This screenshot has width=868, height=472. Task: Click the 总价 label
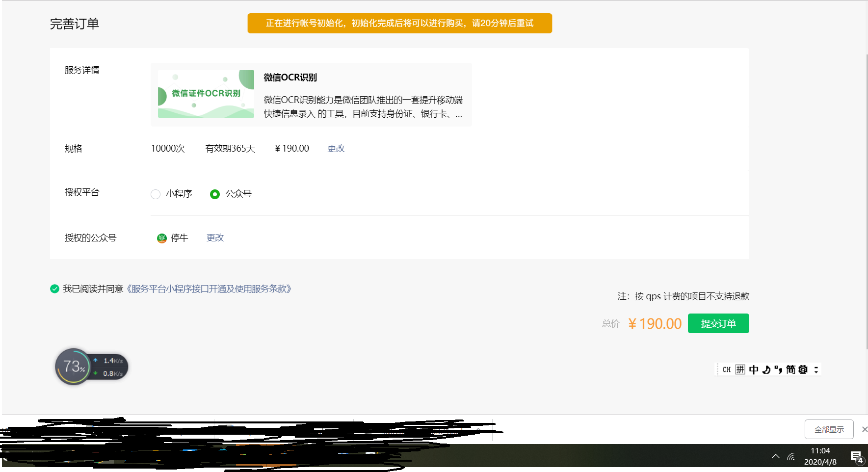[x=611, y=324]
